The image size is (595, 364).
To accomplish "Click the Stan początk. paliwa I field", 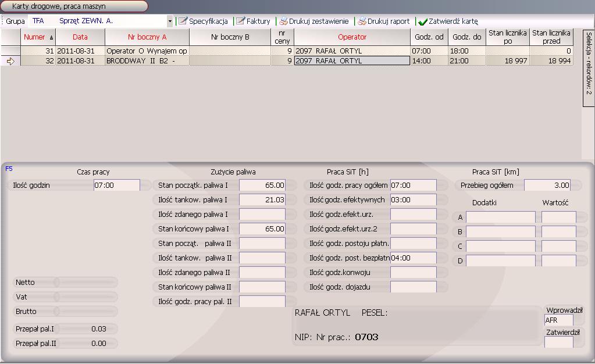I will (262, 185).
